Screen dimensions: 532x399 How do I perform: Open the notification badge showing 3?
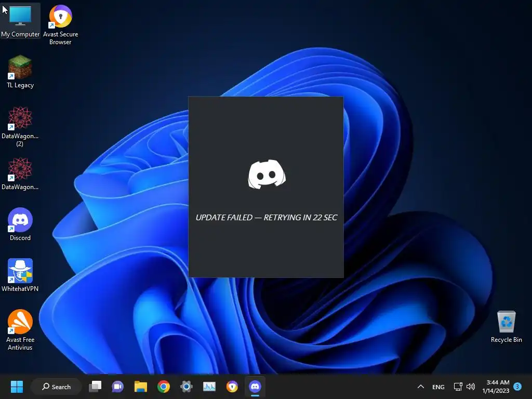click(x=517, y=387)
